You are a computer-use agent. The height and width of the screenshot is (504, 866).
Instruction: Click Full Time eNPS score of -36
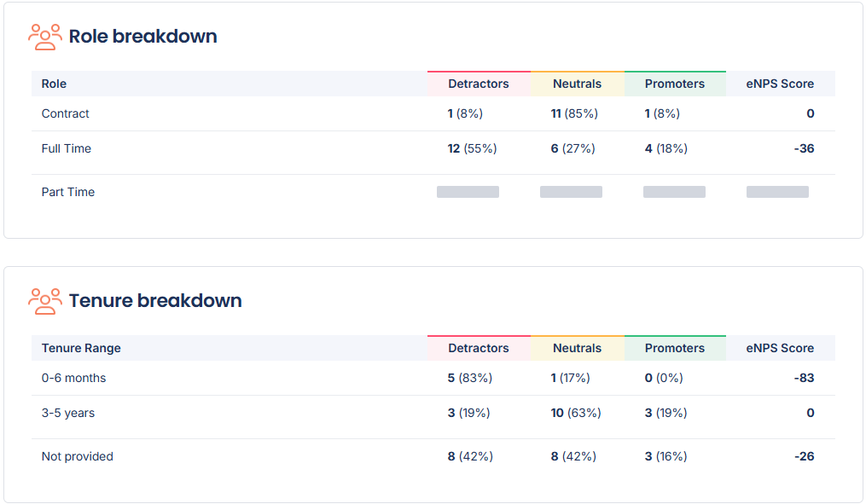(x=803, y=148)
